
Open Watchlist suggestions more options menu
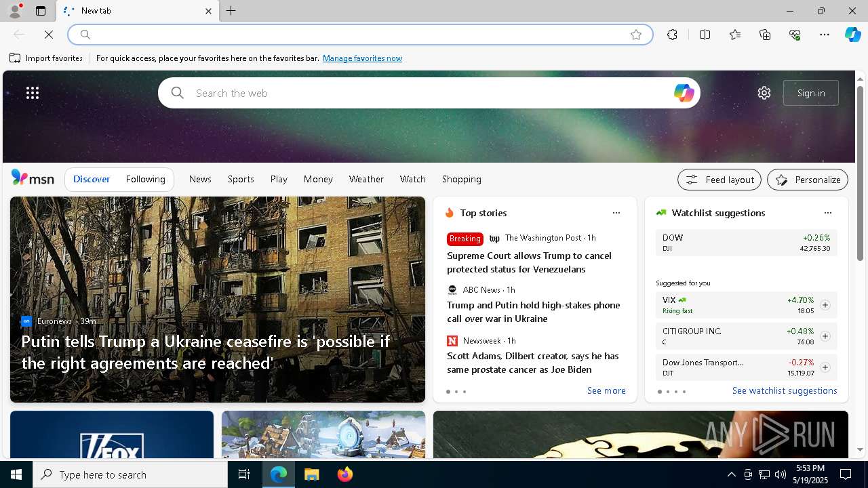[828, 213]
